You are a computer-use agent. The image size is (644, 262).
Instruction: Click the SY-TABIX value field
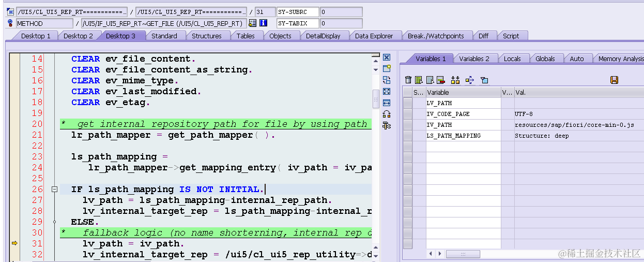click(341, 23)
